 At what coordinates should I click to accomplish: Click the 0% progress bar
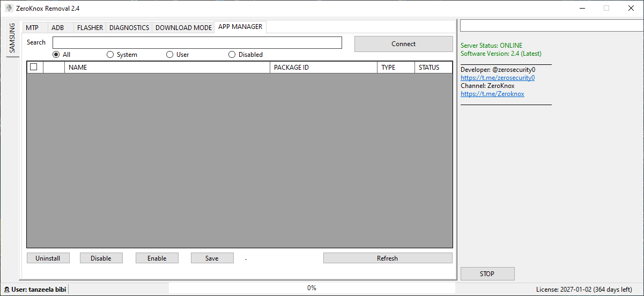312,288
